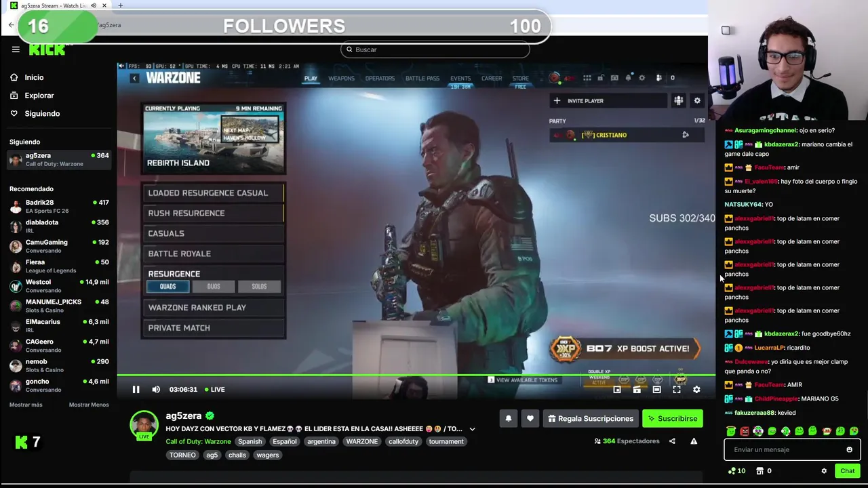Screen dimensions: 868x488
Task: Click the TORNEO tag
Action: tap(182, 455)
